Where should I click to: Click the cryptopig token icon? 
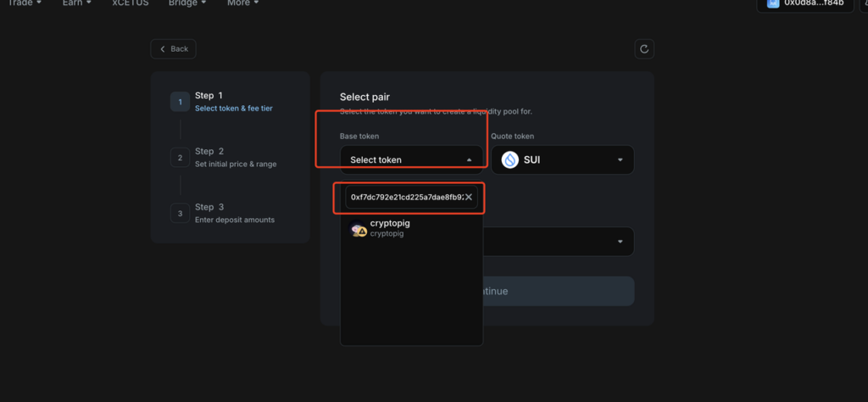(358, 229)
